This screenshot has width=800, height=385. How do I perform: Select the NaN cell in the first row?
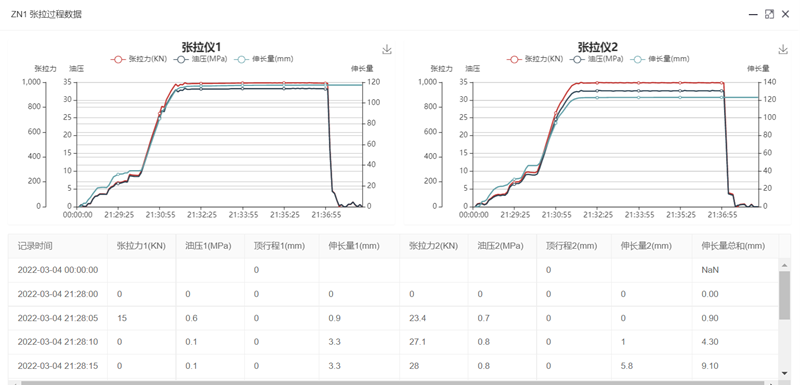pyautogui.click(x=710, y=270)
